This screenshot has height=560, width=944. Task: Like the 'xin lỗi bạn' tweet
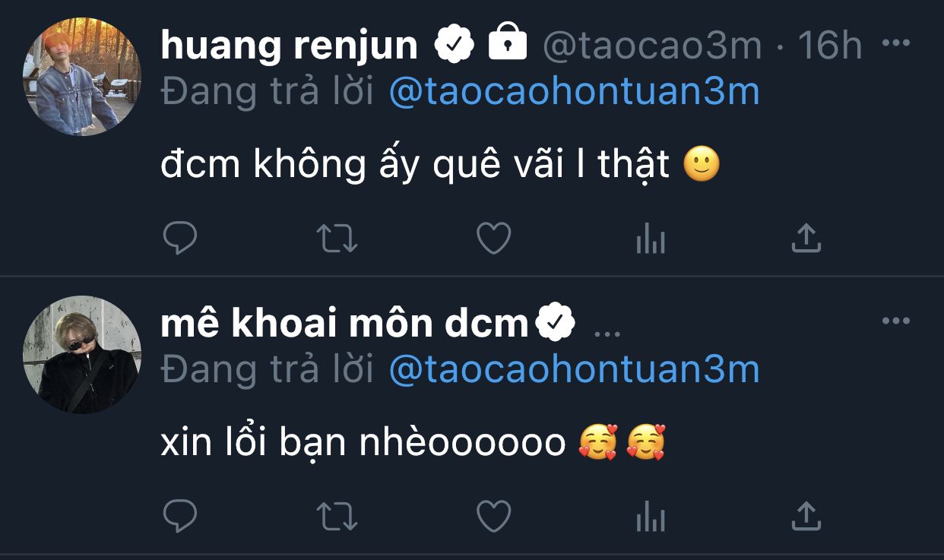493,517
